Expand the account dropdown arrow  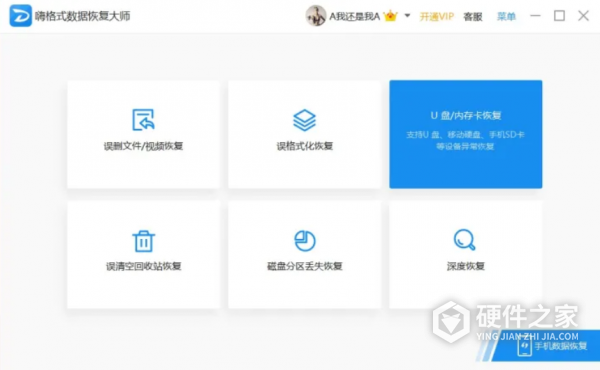point(407,16)
